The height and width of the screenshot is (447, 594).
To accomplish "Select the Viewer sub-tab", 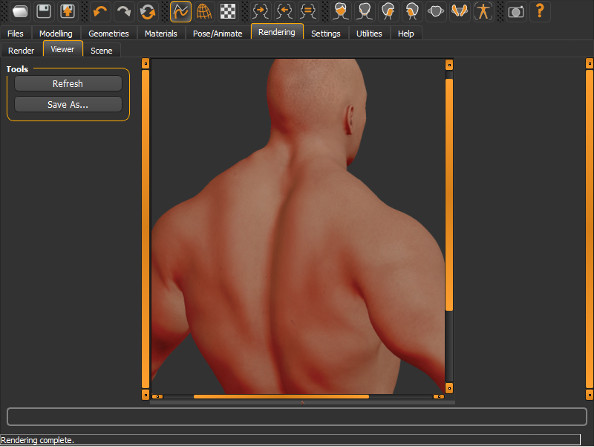I will tap(63, 49).
